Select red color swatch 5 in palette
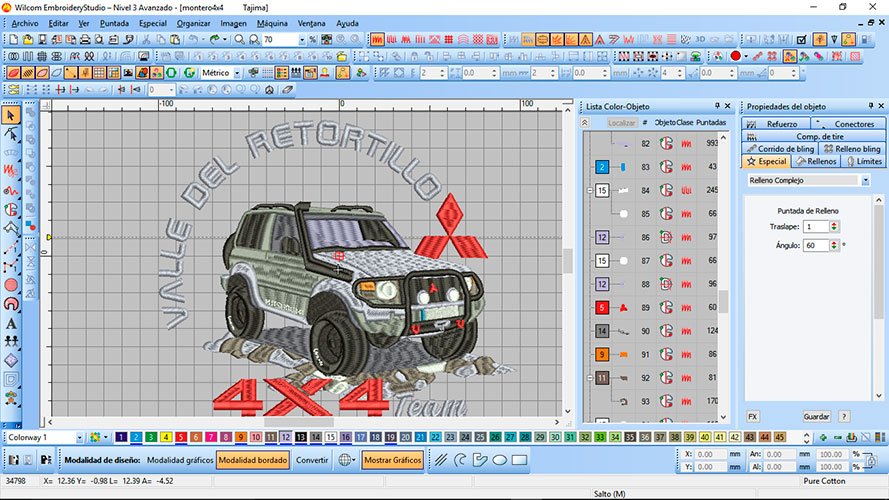The height and width of the screenshot is (500, 889). [x=181, y=437]
